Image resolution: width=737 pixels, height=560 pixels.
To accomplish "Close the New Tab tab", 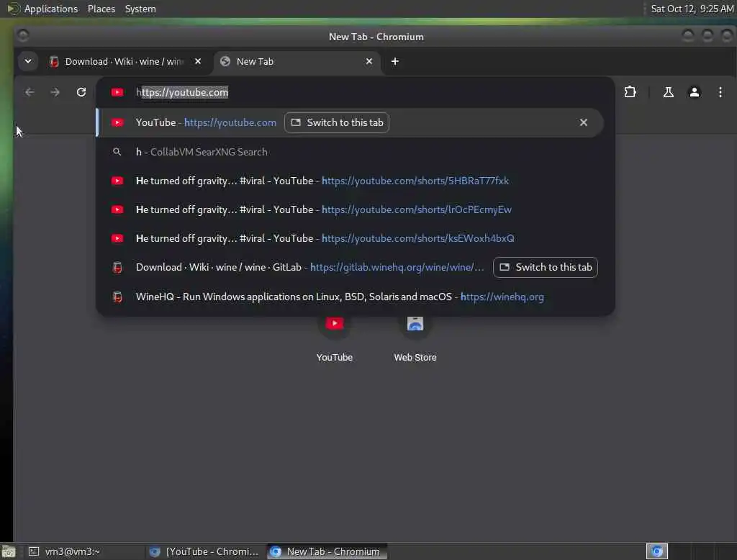I will point(369,62).
